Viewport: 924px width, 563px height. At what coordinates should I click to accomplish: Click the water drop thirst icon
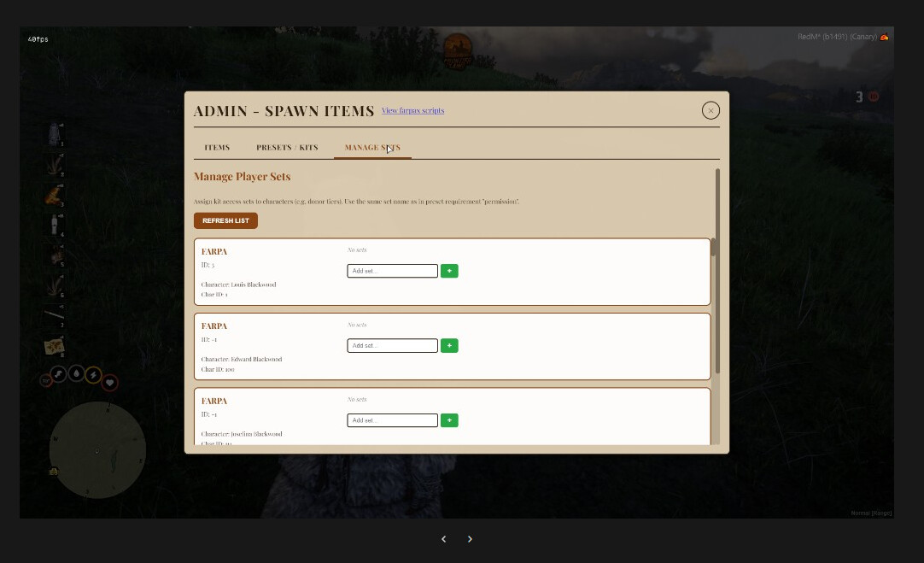click(x=76, y=373)
